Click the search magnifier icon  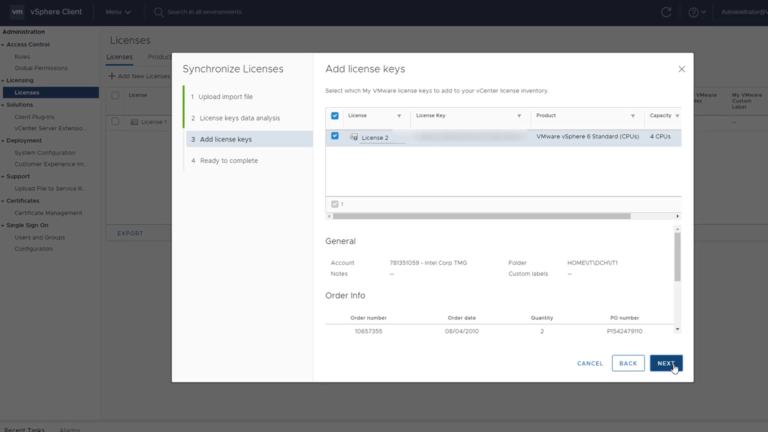(158, 12)
